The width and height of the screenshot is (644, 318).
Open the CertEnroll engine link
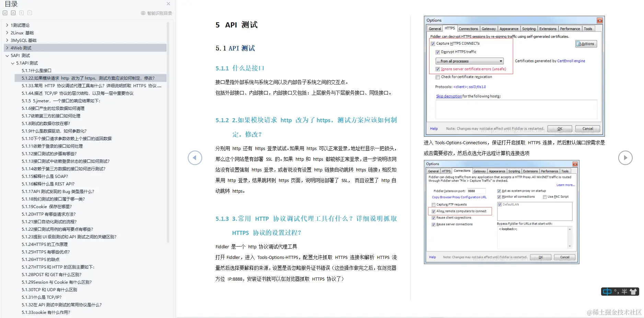571,61
